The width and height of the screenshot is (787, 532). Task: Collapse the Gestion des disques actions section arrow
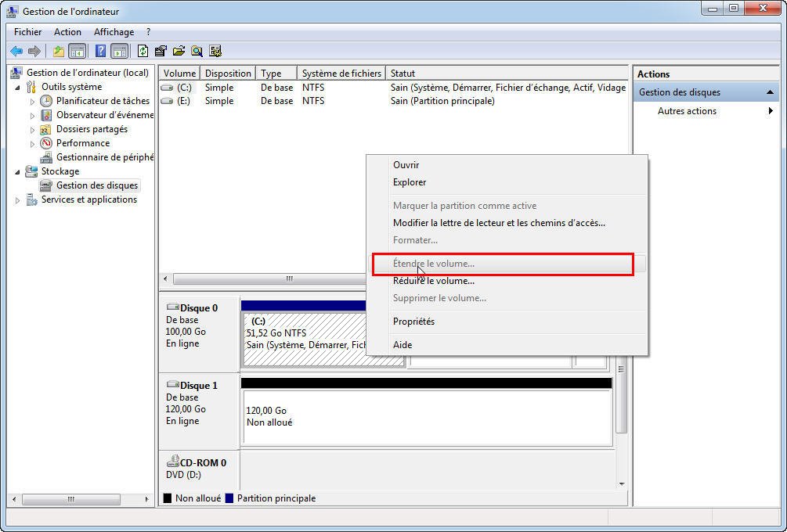coord(770,92)
